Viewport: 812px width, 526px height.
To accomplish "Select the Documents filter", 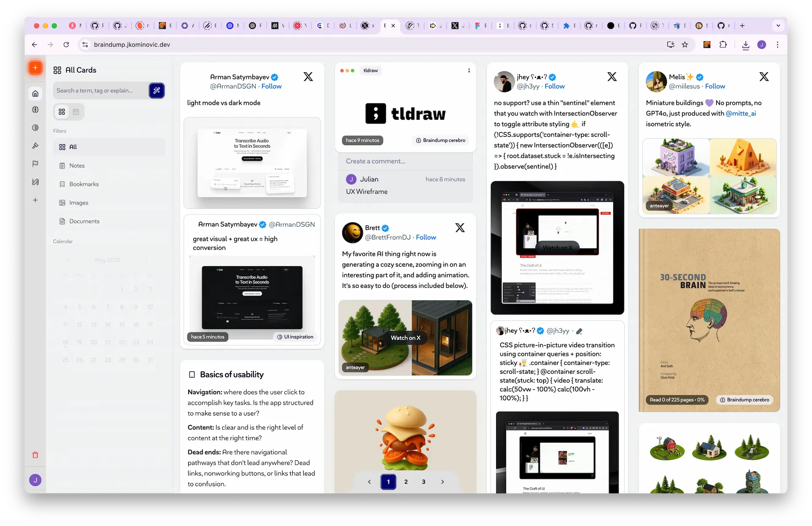I will [109, 221].
